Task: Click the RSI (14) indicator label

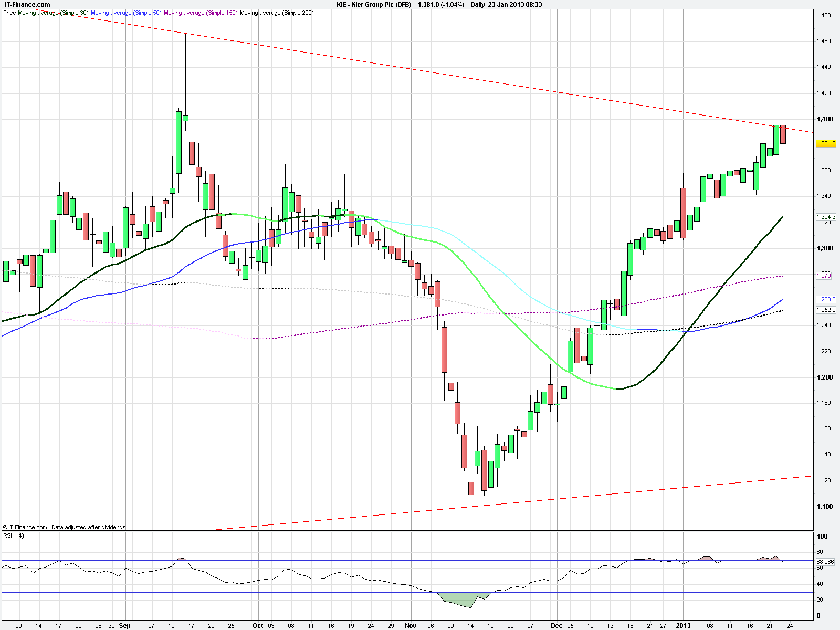Action: click(14, 535)
